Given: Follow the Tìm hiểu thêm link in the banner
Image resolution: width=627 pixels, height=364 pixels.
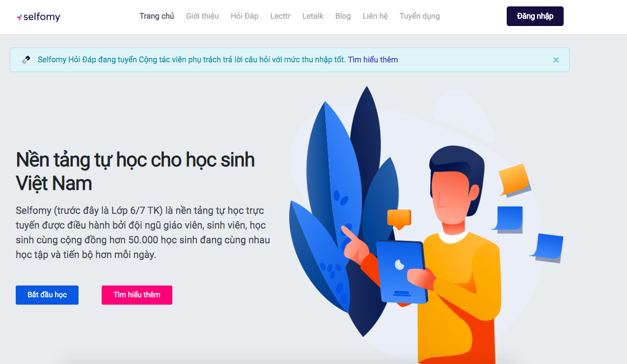Looking at the screenshot, I should click(373, 60).
